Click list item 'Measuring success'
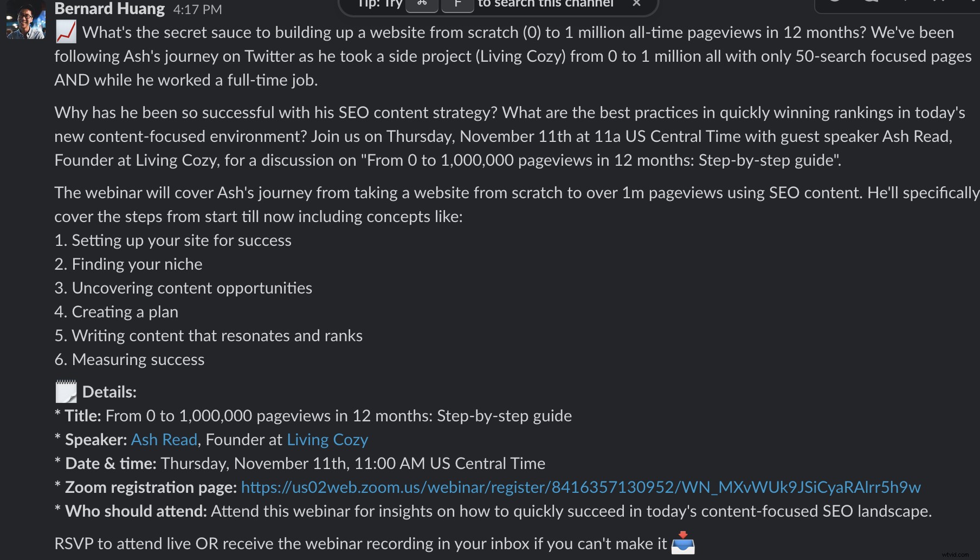Screen dimensions: 980x560 [x=138, y=359]
